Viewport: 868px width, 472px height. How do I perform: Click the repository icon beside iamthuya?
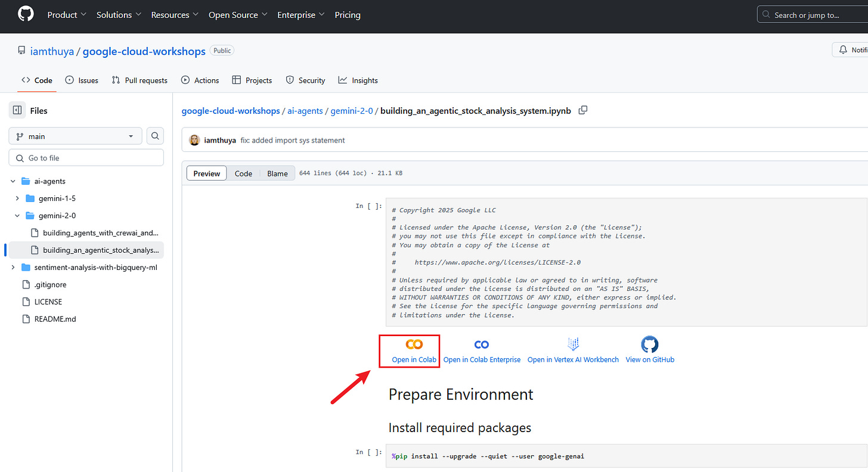[x=21, y=51]
